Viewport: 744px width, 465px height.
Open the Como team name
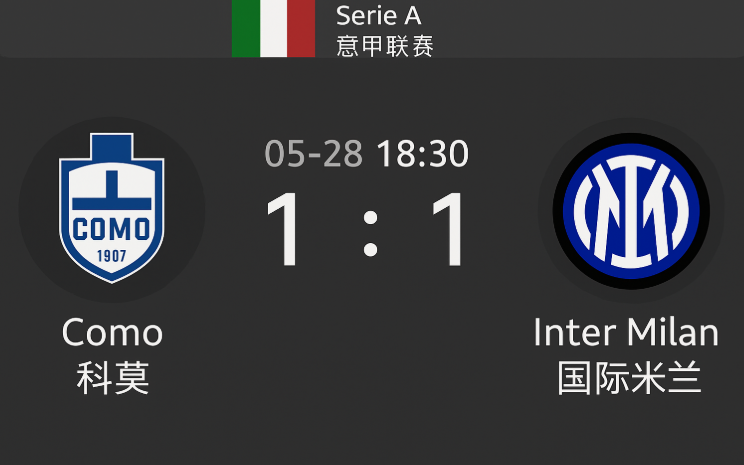tap(112, 332)
